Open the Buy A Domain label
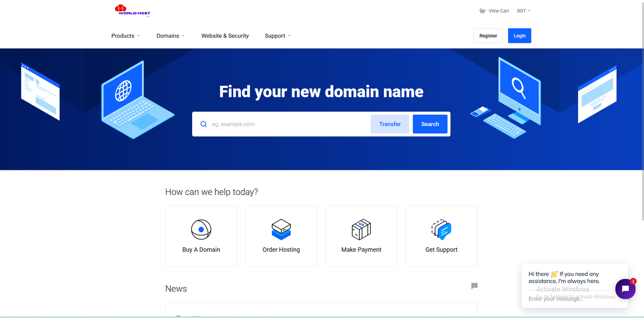The width and height of the screenshot is (644, 318). [x=201, y=250]
